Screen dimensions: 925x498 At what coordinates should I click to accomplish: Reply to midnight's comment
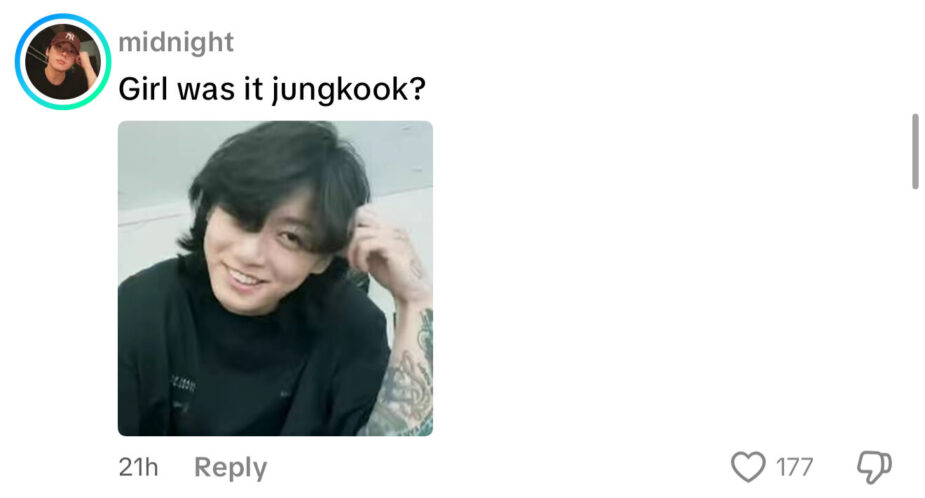[231, 467]
